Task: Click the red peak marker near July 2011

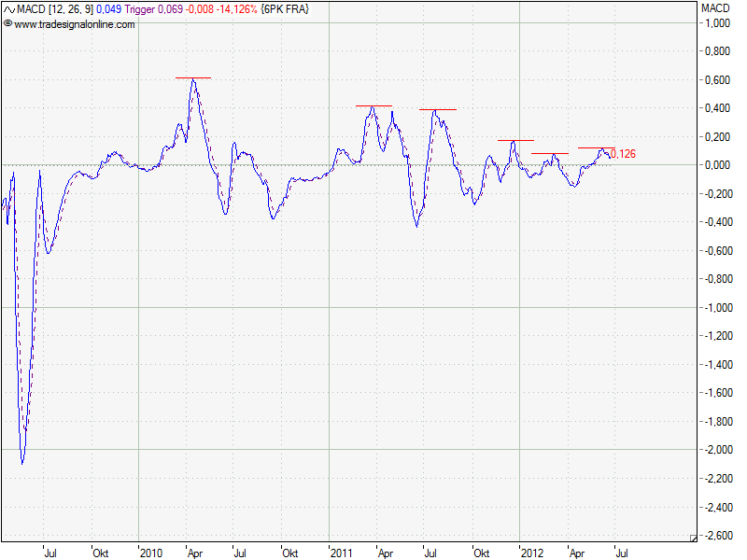Action: 438,109
